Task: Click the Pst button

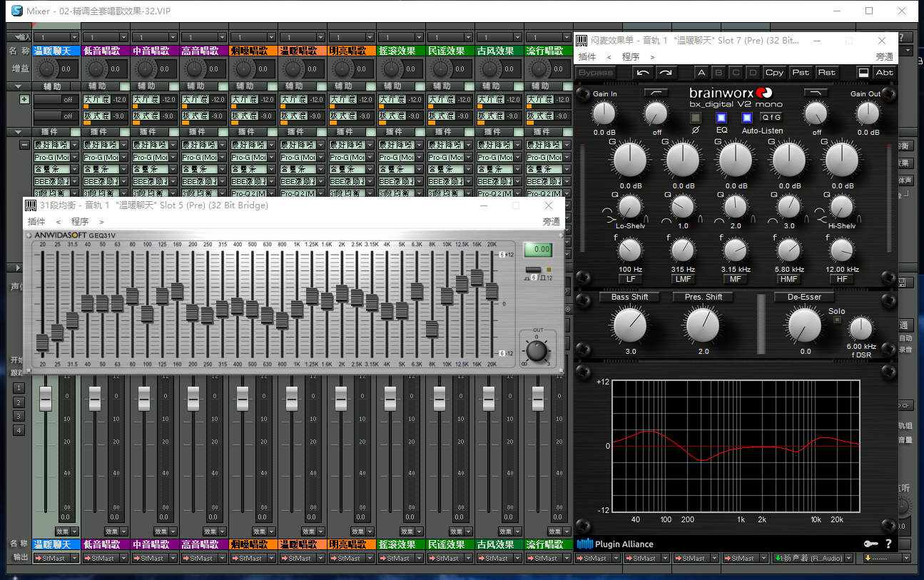Action: (801, 72)
